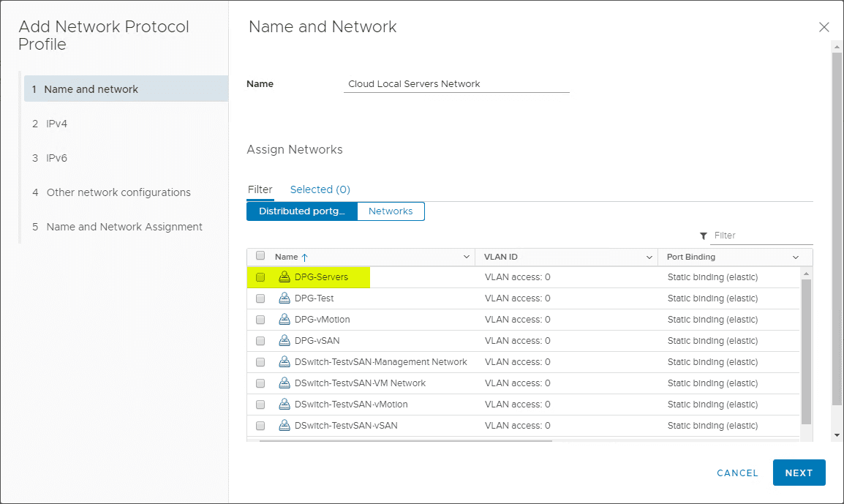
Task: Toggle the select-all header checkbox
Action: point(260,256)
